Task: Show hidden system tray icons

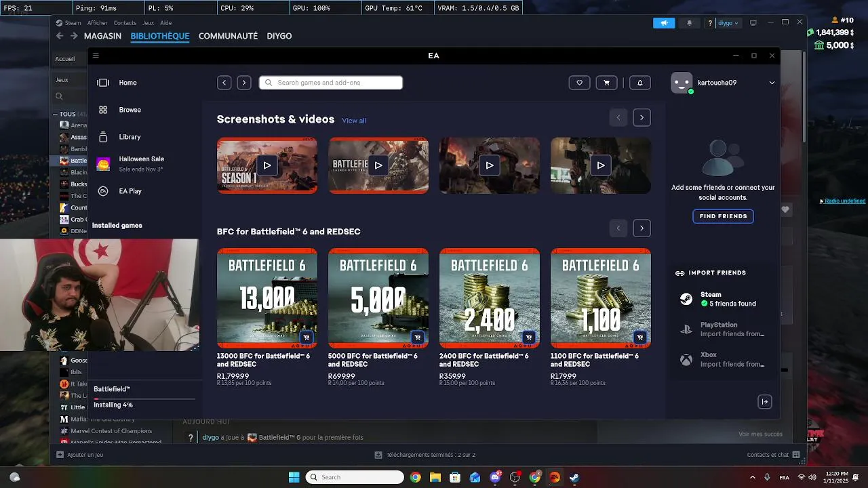Action: tap(752, 477)
